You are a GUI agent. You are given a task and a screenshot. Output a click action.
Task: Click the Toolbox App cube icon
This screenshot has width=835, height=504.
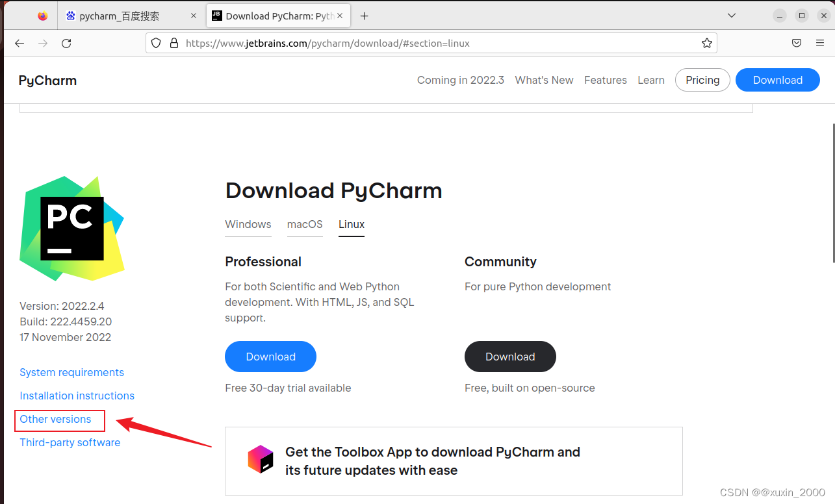(x=261, y=459)
